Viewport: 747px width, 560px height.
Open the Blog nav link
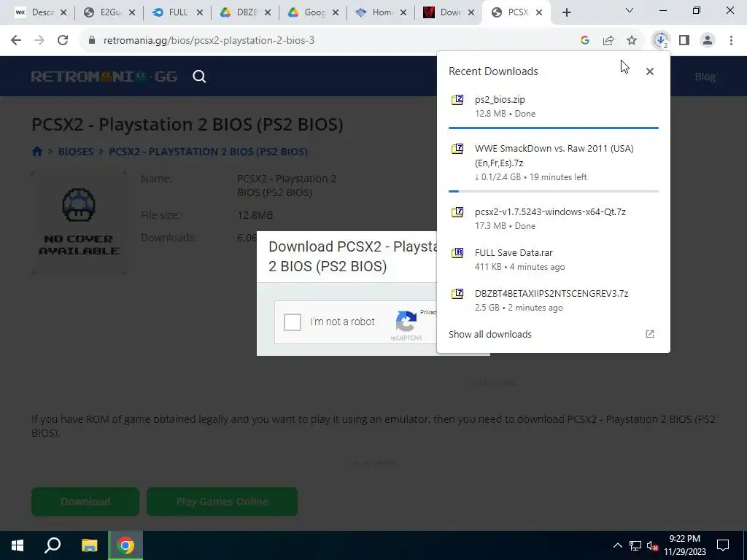[705, 77]
